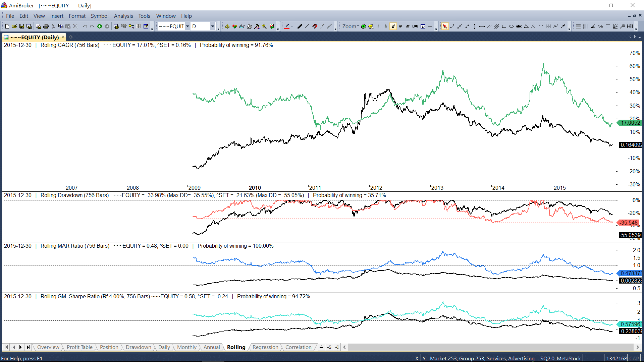Expand the D interval dropdown

(x=213, y=26)
